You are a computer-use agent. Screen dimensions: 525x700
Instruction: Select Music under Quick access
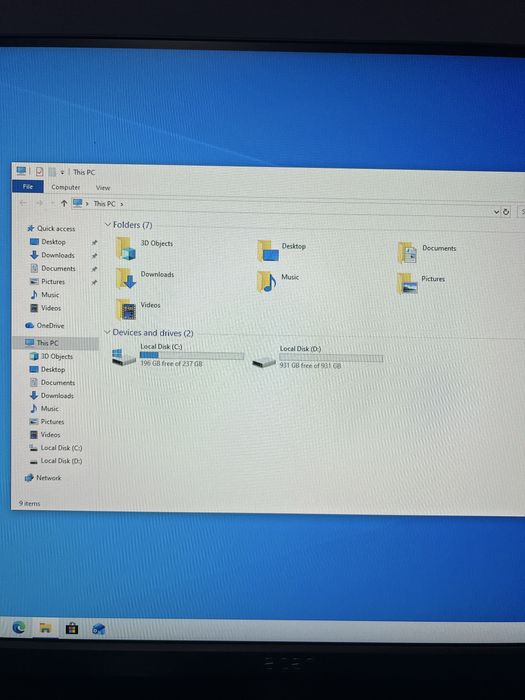click(x=50, y=295)
